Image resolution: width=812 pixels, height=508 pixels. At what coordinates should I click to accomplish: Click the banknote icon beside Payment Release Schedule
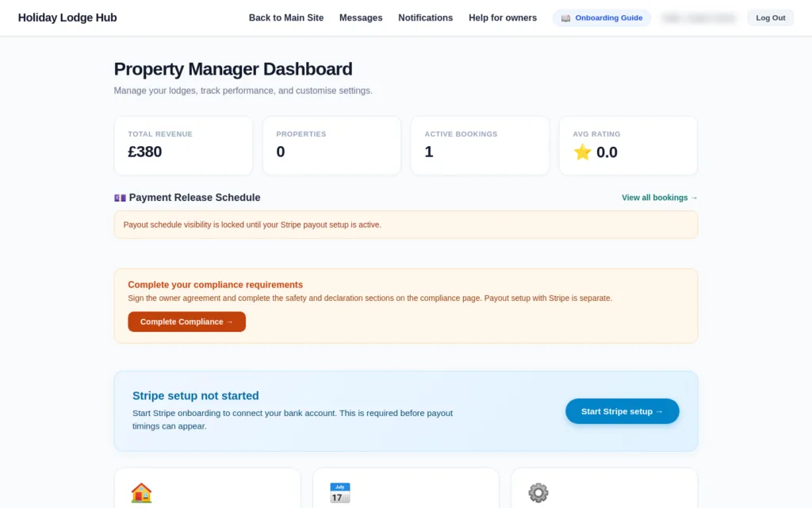(121, 198)
